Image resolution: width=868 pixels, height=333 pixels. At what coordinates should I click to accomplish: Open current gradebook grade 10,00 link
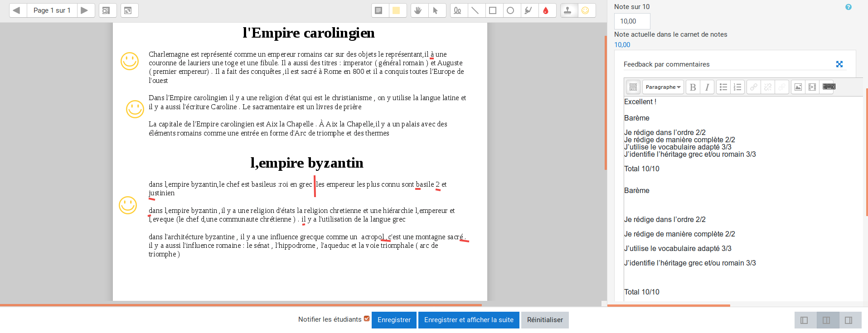[x=622, y=44]
